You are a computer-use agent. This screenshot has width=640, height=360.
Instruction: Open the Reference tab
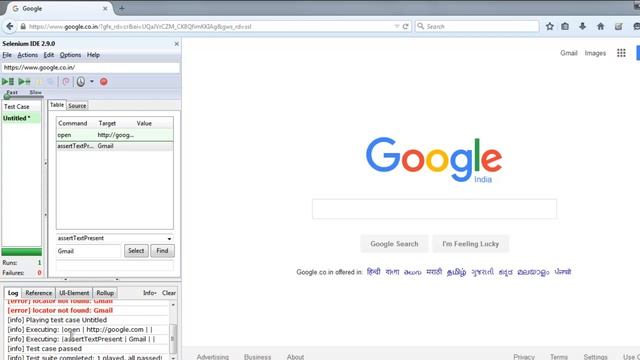[x=38, y=293]
